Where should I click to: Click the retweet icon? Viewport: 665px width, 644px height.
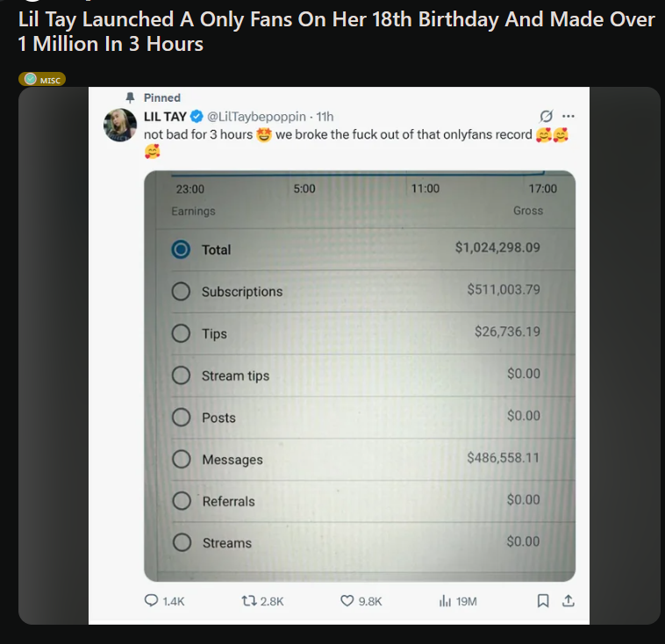pos(248,601)
